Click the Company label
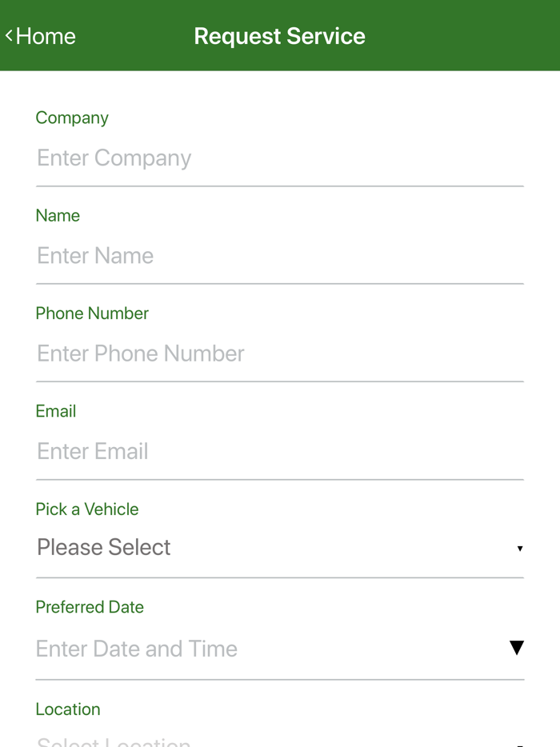This screenshot has height=747, width=560. 72,118
